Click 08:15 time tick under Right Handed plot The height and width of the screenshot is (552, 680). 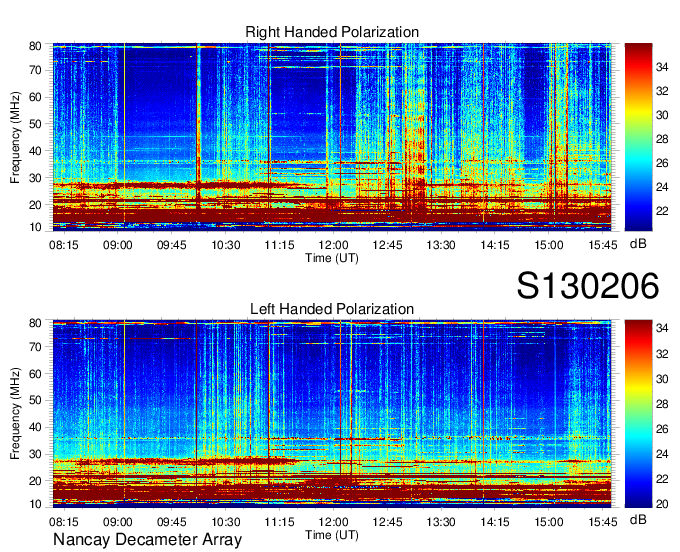(x=64, y=245)
